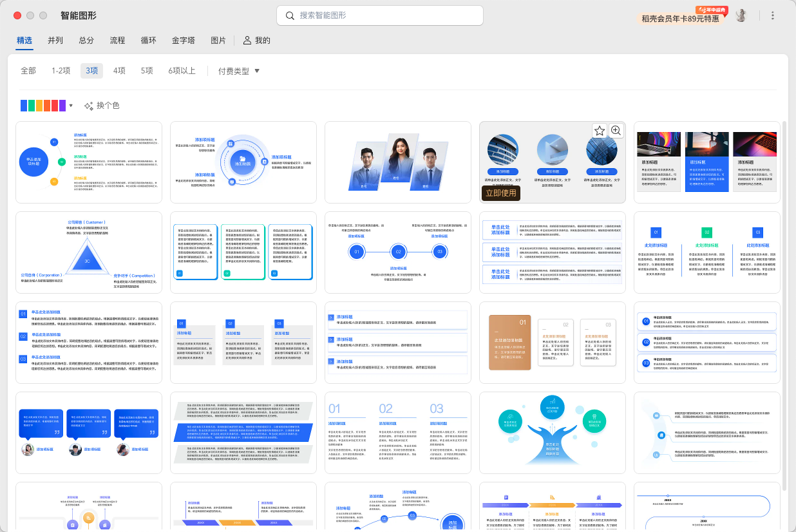Expand the color scheme dropdown arrow
The height and width of the screenshot is (532, 796).
tap(71, 106)
